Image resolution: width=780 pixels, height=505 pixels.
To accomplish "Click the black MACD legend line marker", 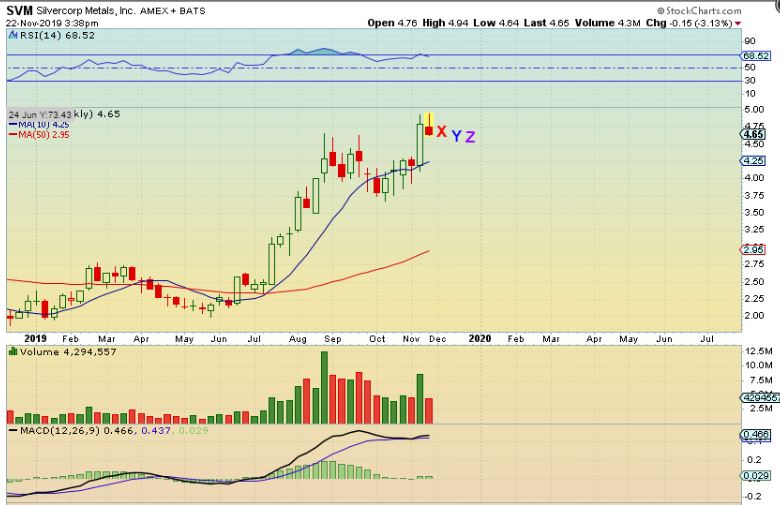I will click(12, 430).
